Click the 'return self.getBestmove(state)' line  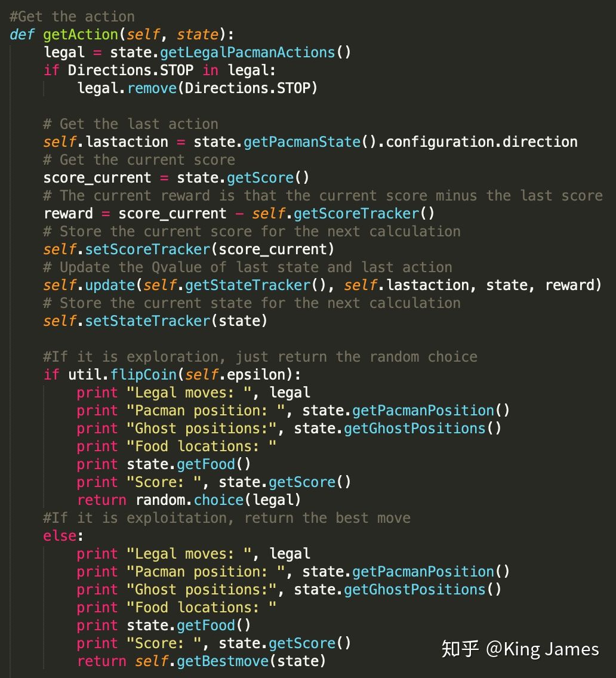pos(202,661)
